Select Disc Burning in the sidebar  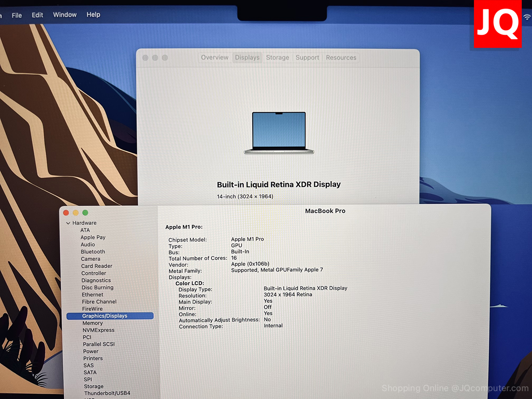pyautogui.click(x=98, y=287)
